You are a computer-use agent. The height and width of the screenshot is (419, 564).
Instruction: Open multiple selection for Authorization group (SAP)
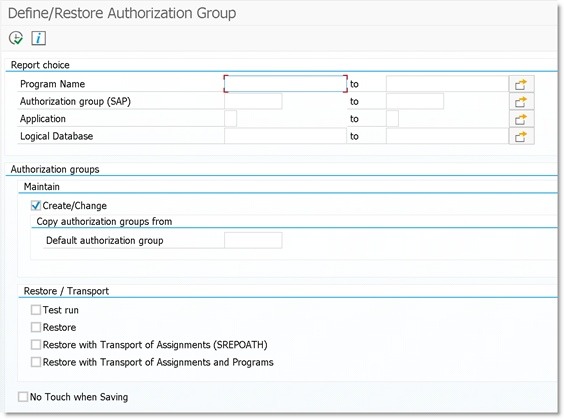pyautogui.click(x=521, y=102)
